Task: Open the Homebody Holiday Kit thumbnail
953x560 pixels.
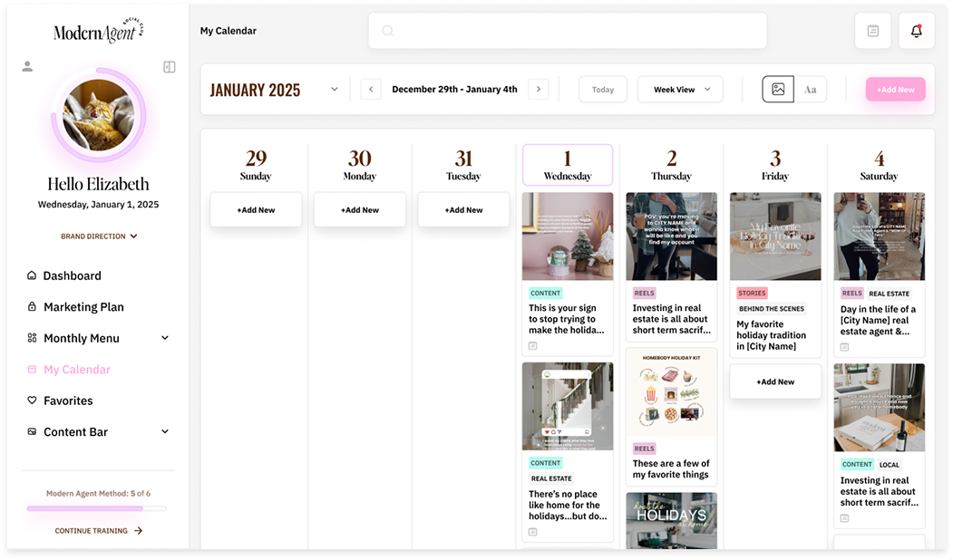Action: click(671, 391)
